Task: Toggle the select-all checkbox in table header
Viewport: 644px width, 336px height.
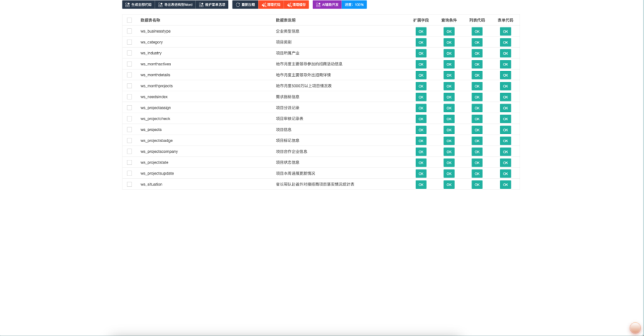Action: [130, 20]
